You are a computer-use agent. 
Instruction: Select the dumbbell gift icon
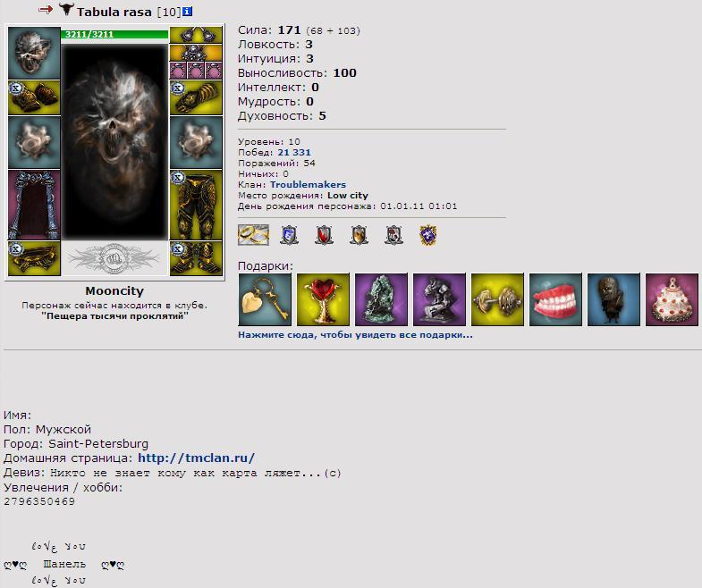click(x=497, y=299)
